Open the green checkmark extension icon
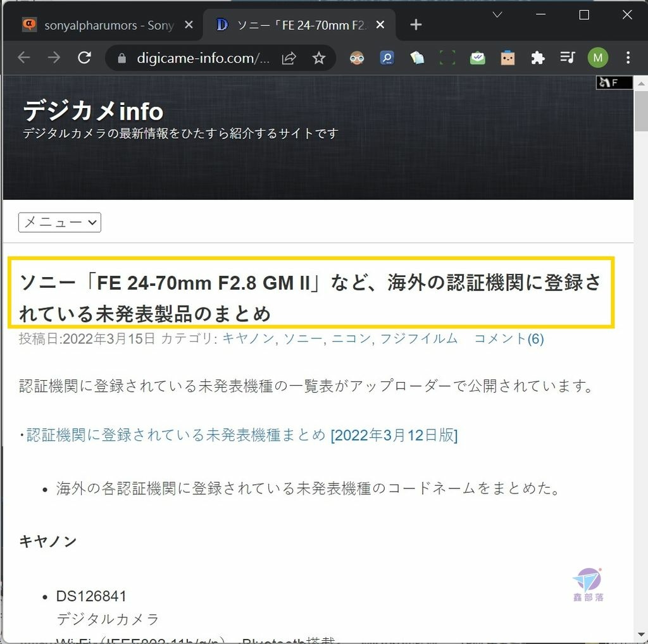This screenshot has height=644, width=648. click(477, 58)
